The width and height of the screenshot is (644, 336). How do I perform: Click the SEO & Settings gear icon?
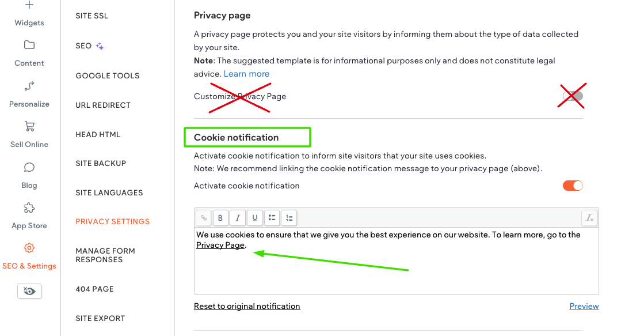point(29,248)
